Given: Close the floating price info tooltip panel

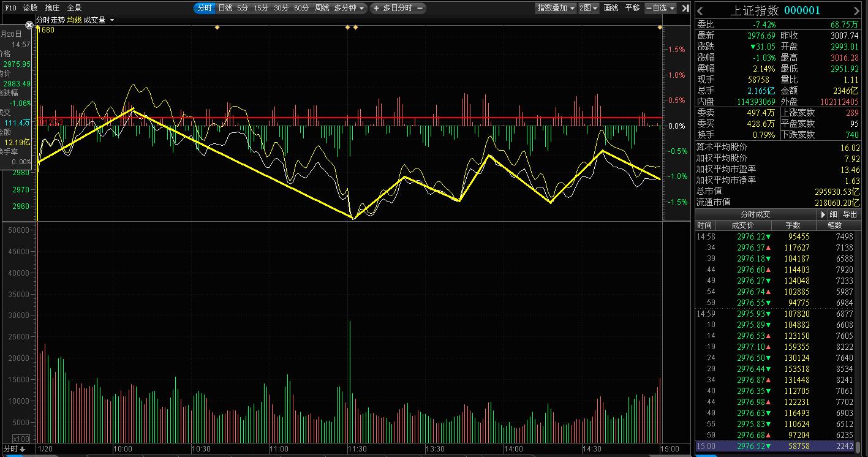Looking at the screenshot, I should point(29,25).
